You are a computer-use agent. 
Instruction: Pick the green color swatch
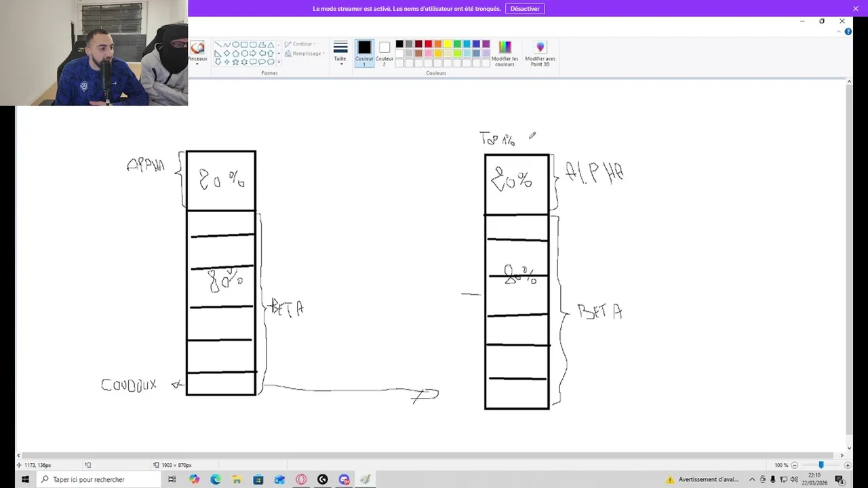[457, 44]
